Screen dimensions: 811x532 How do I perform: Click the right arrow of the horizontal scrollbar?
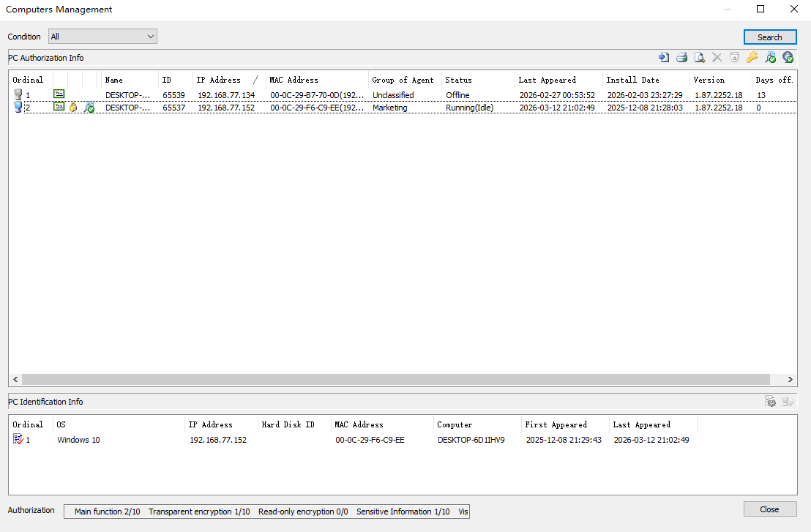click(789, 379)
